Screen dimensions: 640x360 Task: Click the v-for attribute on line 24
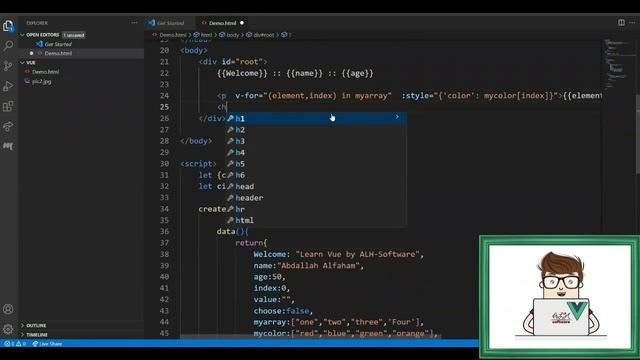click(313, 96)
